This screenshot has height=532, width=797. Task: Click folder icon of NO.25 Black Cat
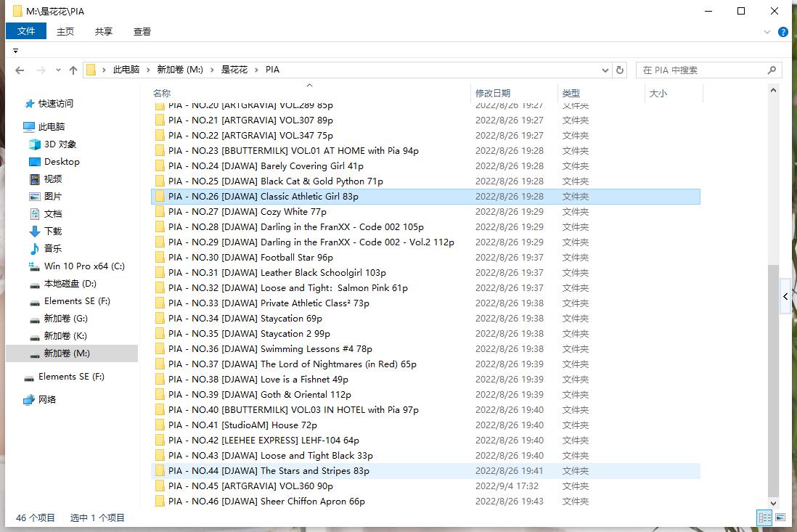[160, 181]
